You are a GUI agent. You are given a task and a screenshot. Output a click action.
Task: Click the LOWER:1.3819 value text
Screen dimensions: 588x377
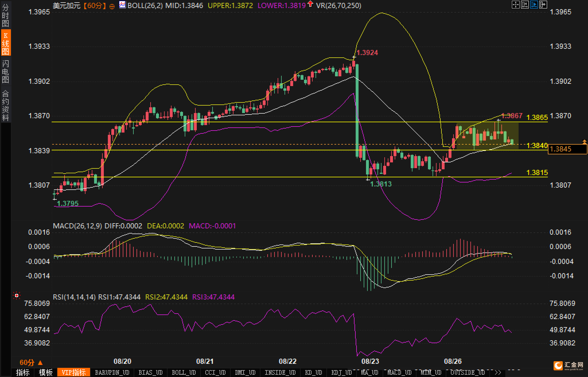pos(282,5)
